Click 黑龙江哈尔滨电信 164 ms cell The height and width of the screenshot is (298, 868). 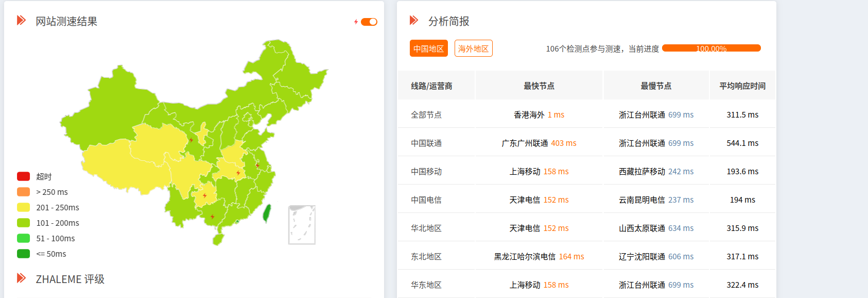[x=539, y=256]
